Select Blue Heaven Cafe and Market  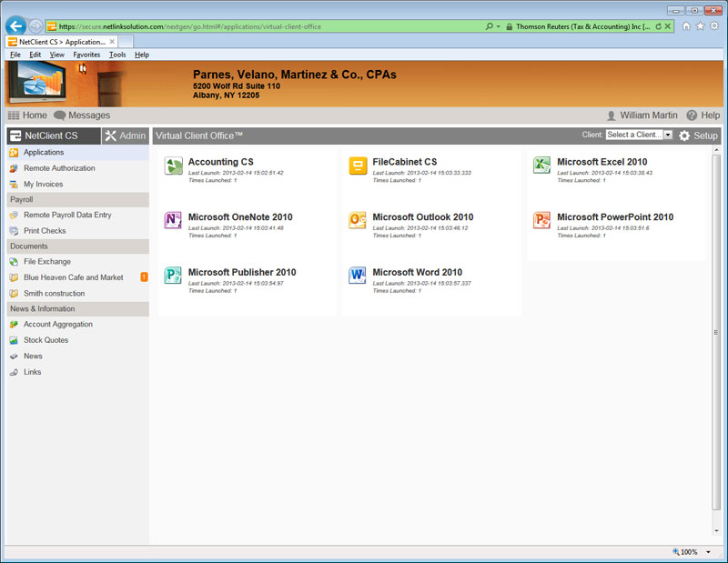[x=73, y=277]
